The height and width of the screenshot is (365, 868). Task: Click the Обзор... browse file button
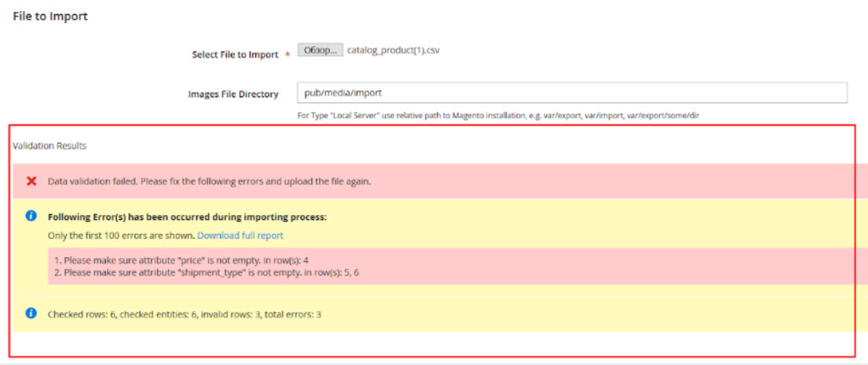[320, 50]
